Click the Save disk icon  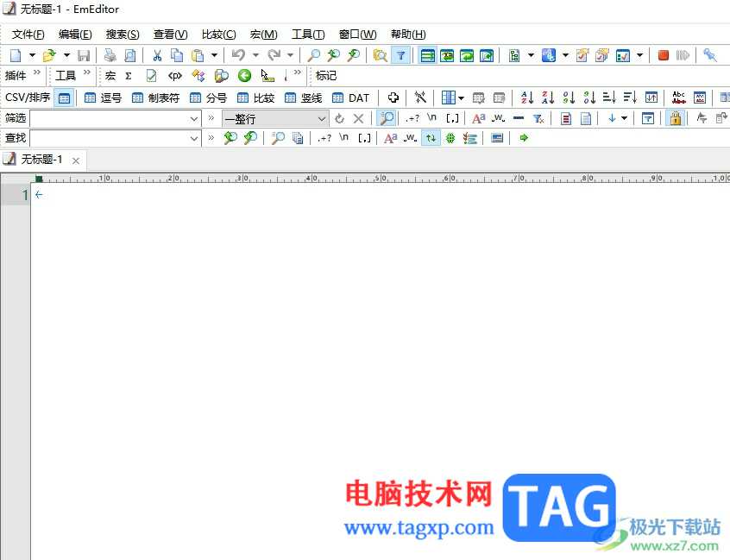(x=84, y=55)
